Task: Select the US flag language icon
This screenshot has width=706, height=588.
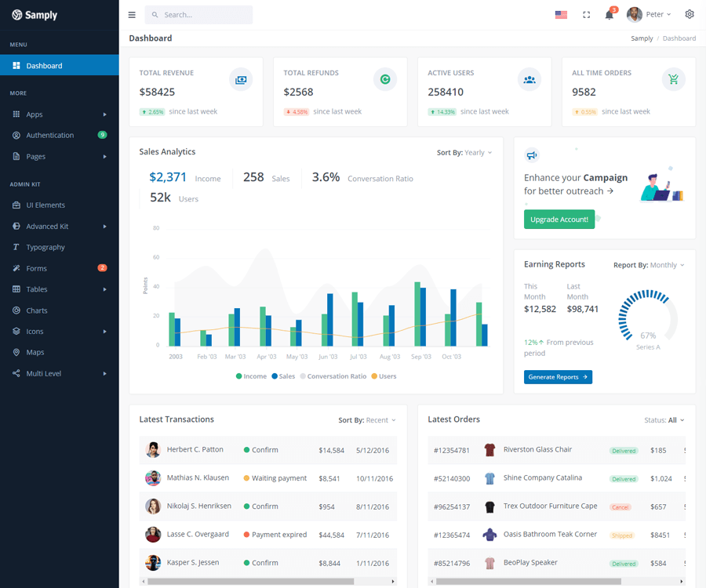Action: (x=561, y=15)
